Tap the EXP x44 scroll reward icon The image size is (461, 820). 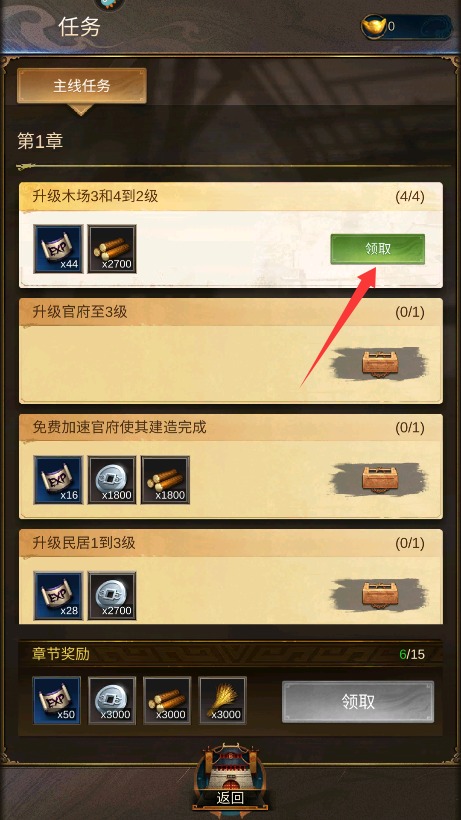coord(59,249)
